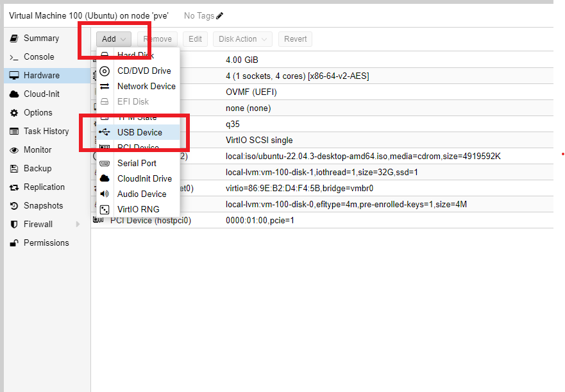
Task: Click the Task History list icon
Action: [x=14, y=132]
